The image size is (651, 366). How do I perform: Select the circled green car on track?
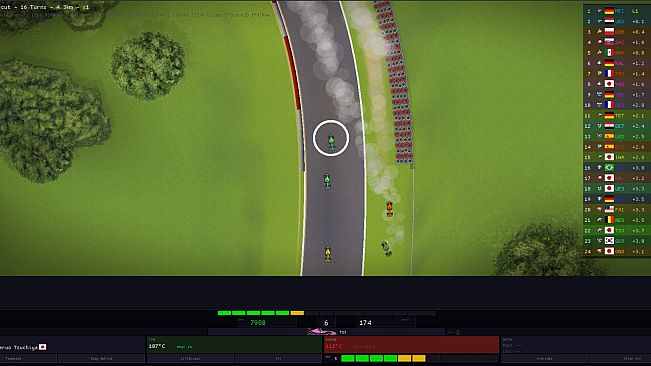point(331,142)
